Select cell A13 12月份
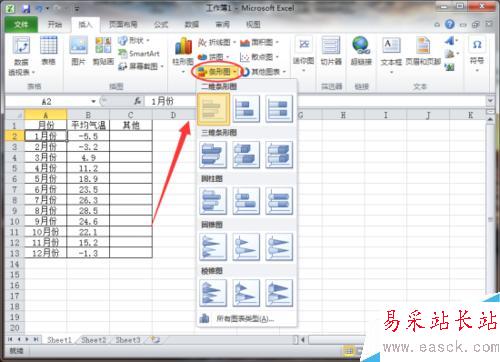500x362 pixels. [46, 253]
